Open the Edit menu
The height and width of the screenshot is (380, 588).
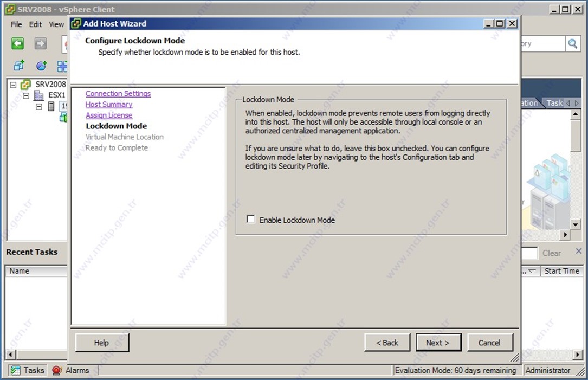coord(36,24)
